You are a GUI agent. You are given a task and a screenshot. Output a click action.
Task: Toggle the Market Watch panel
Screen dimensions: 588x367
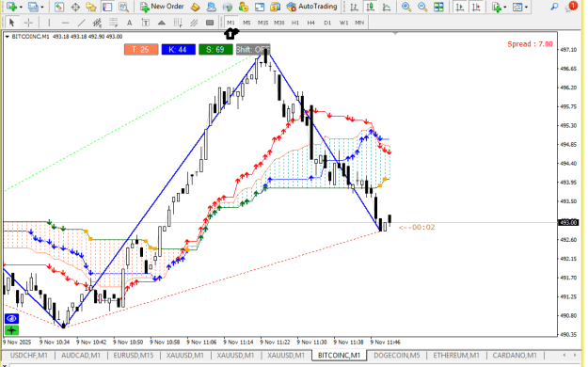[x=59, y=7]
